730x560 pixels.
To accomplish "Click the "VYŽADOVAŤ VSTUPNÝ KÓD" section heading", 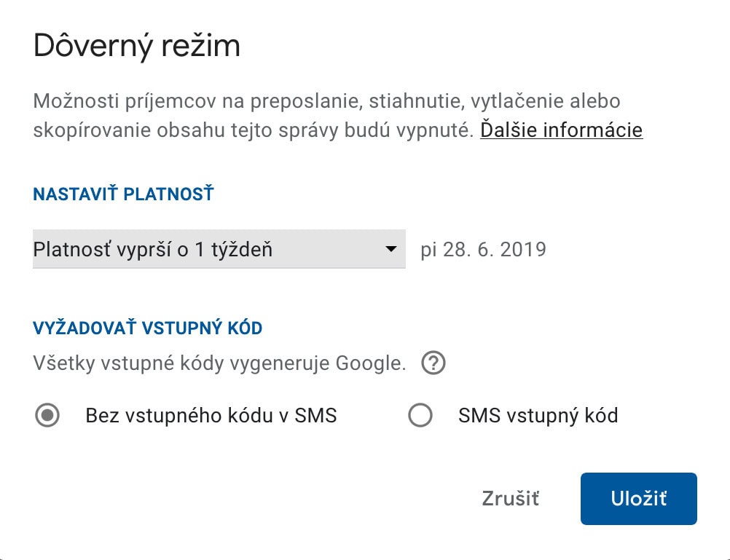I will click(x=147, y=328).
